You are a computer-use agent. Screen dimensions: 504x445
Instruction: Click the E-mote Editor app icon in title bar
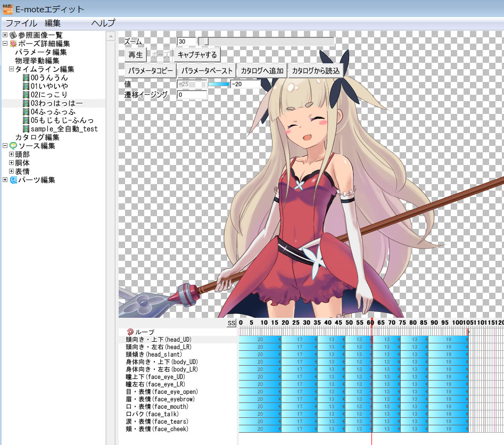point(7,9)
